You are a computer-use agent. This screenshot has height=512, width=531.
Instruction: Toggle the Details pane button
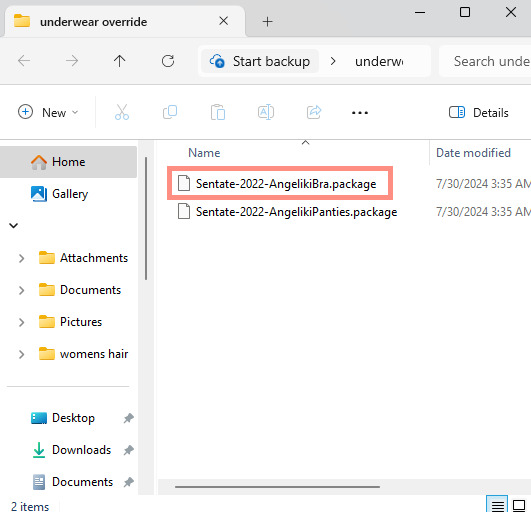479,112
